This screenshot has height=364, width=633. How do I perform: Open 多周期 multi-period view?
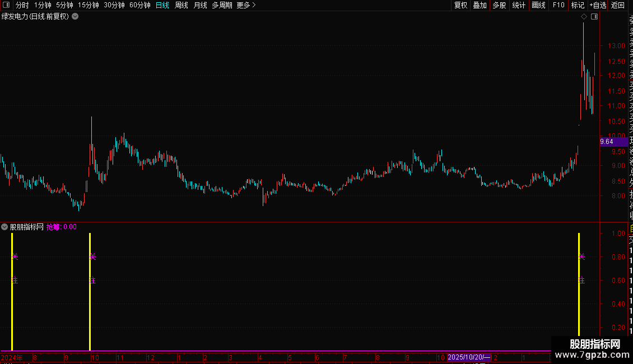[222, 5]
